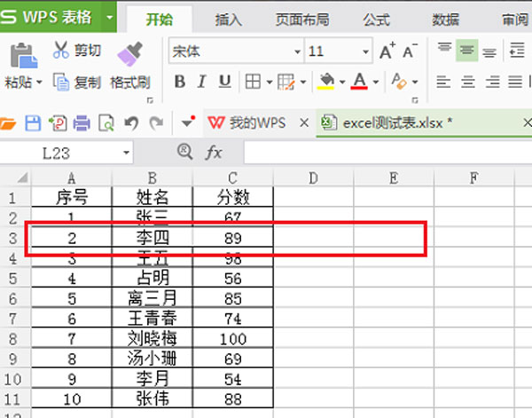Apply the yellow fill color bucket
The image size is (532, 418).
pyautogui.click(x=326, y=82)
